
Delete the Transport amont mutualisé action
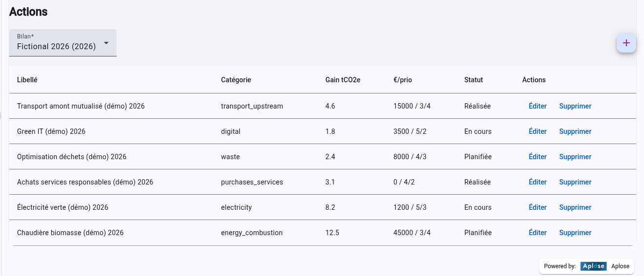[x=575, y=106]
